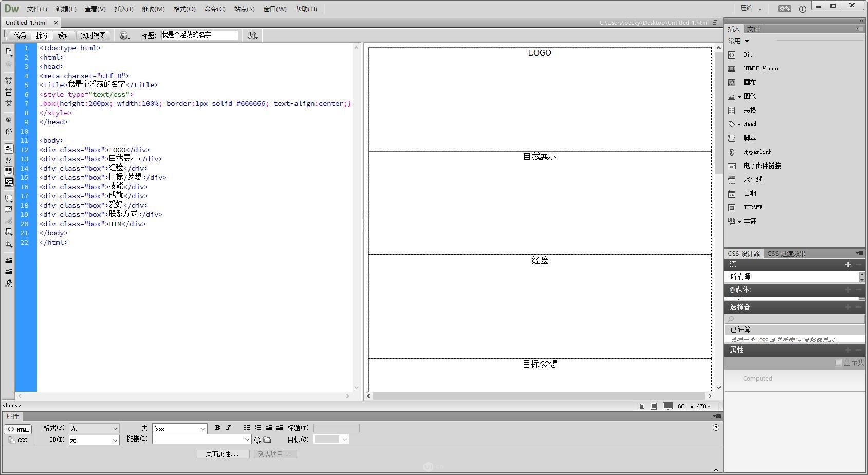Switch to Files (文件) panel tab

pos(753,29)
